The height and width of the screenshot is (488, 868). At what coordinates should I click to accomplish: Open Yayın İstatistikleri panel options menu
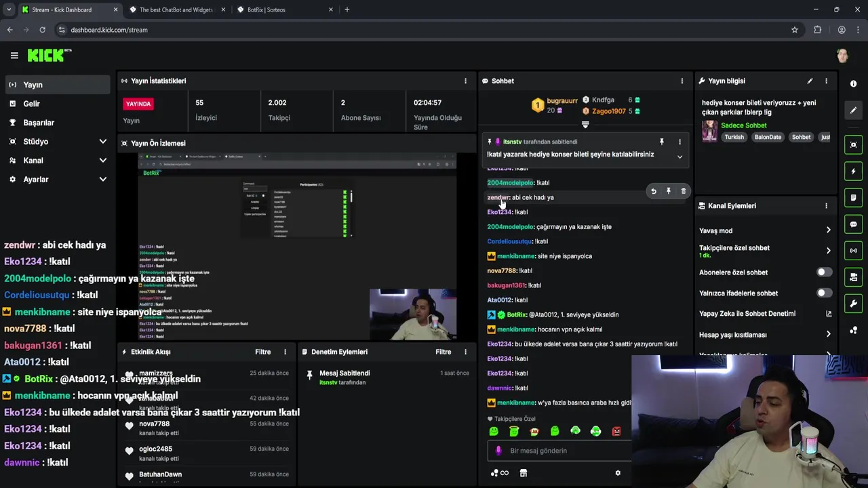point(465,81)
